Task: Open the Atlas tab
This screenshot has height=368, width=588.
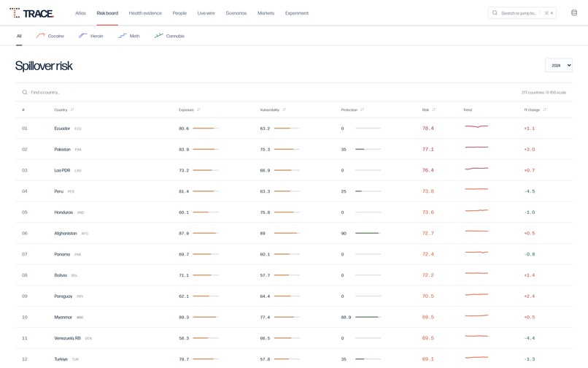Action: pyautogui.click(x=80, y=13)
